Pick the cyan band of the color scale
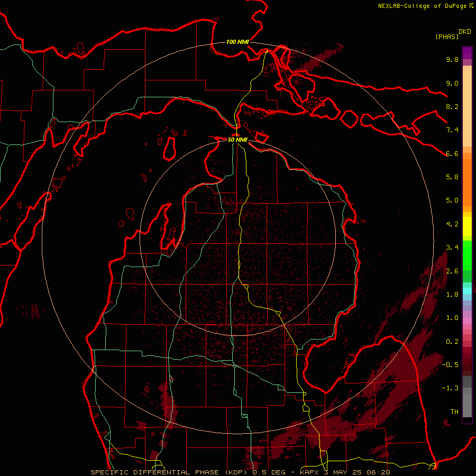 467,291
